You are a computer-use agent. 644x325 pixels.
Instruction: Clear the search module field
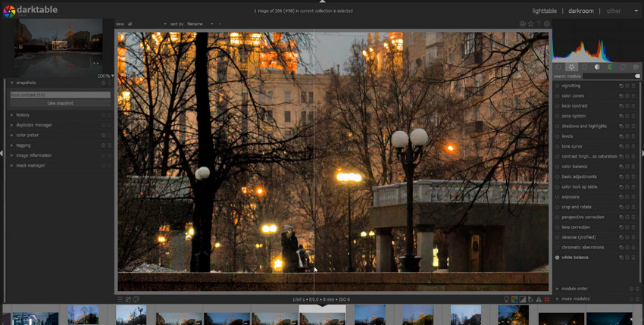click(x=637, y=76)
